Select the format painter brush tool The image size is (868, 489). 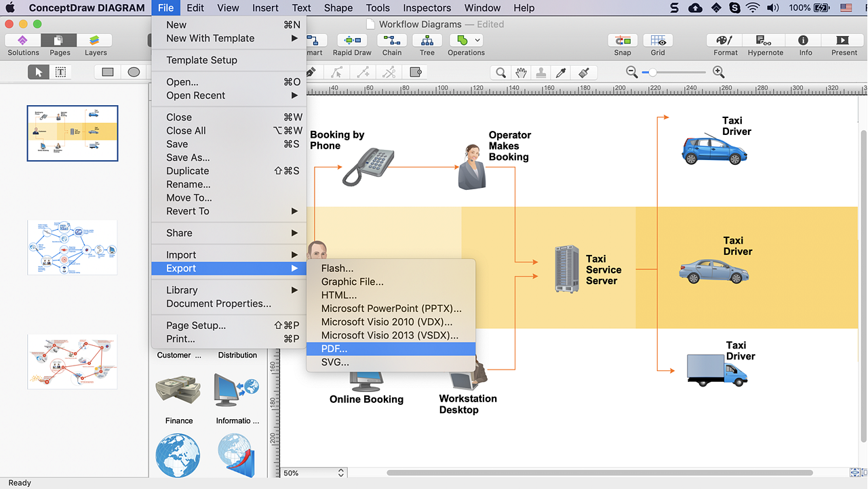click(x=583, y=73)
